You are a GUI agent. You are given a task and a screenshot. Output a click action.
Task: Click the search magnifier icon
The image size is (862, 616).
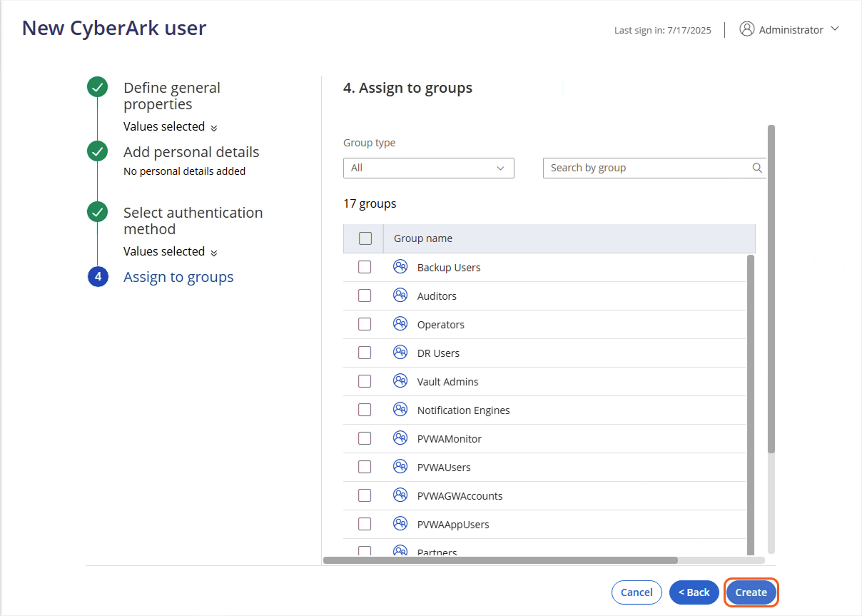click(x=757, y=168)
